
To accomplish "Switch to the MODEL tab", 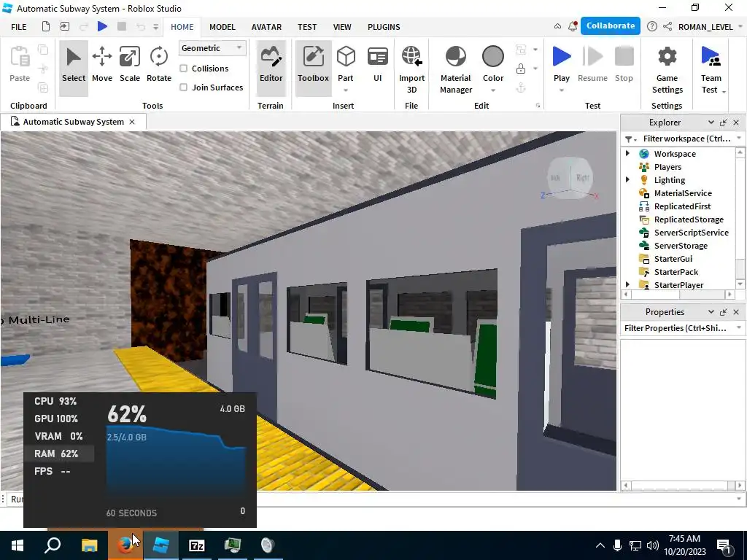I will tap(222, 27).
